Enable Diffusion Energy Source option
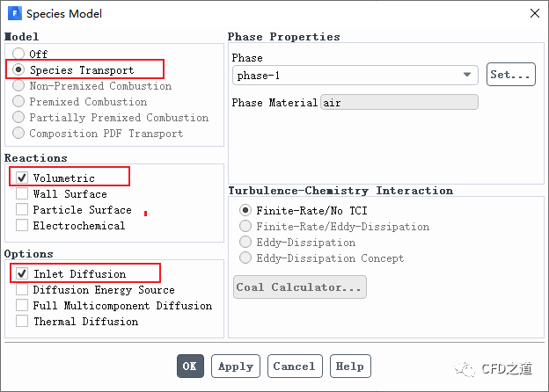 coord(22,290)
